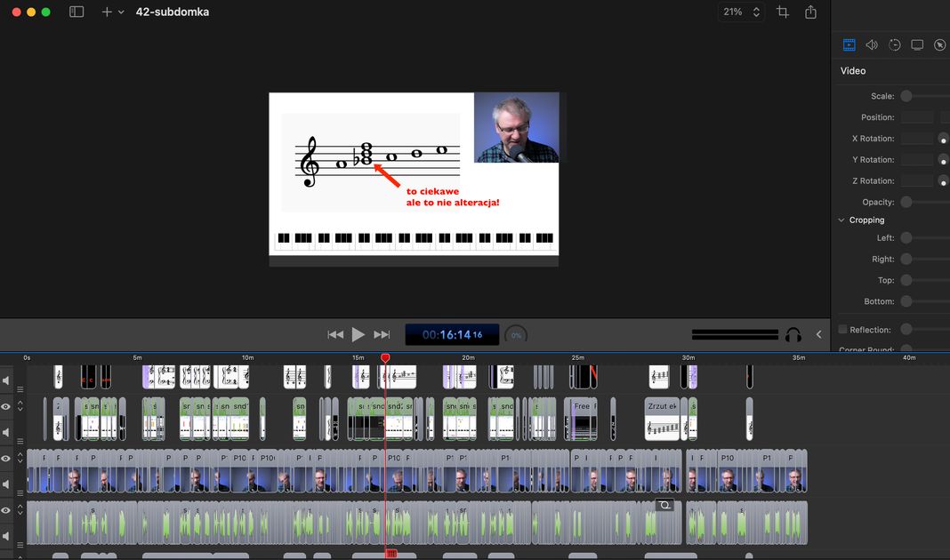Mute the green waveform audio track
Viewport: 950px width, 560px height.
[x=6, y=536]
